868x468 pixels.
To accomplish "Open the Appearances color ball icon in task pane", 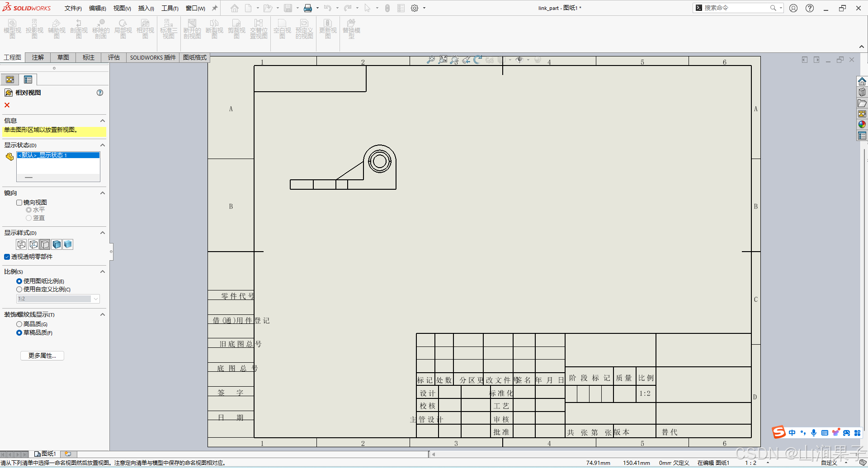I will point(862,125).
